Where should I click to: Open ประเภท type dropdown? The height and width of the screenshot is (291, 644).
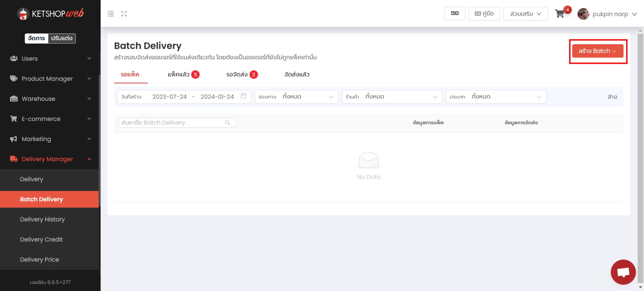point(496,97)
